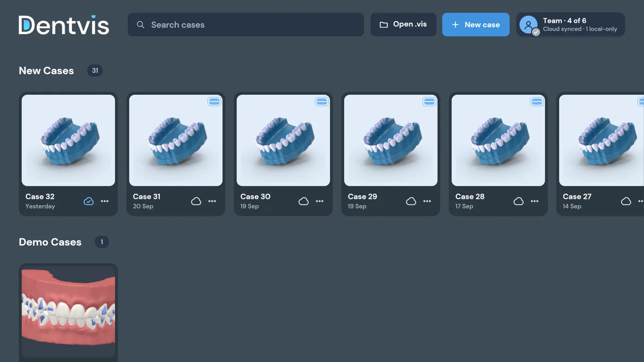The height and width of the screenshot is (362, 644).
Task: Click the Open .vis button
Action: coord(403,25)
